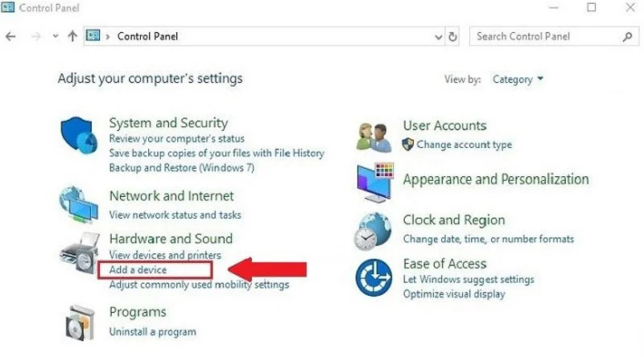The width and height of the screenshot is (644, 357).
Task: Open the User Accounts people icon
Action: point(374,137)
